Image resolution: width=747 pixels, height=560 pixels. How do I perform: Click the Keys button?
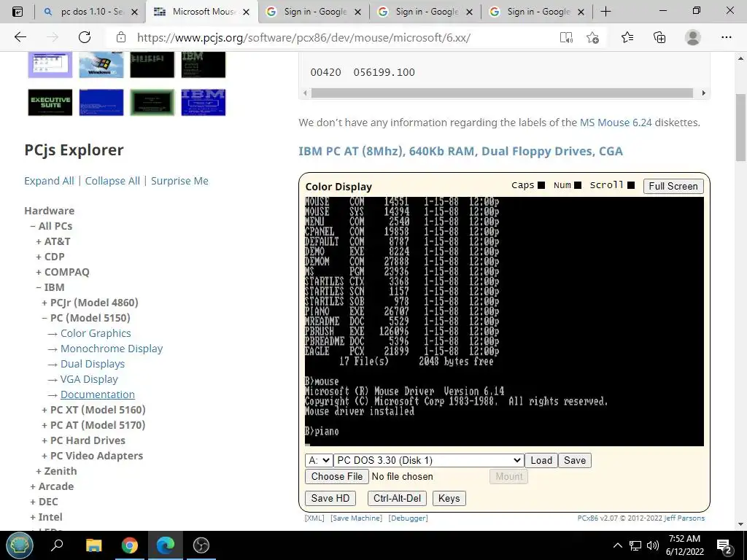coord(449,498)
